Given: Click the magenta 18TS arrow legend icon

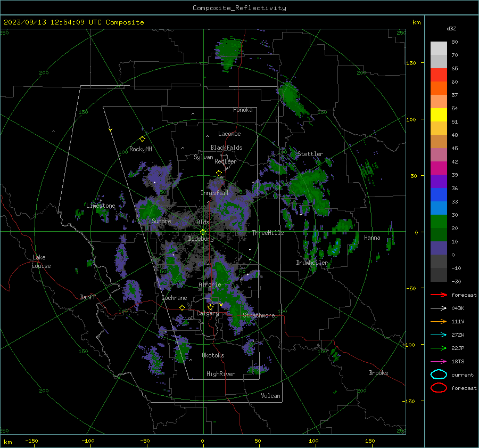Looking at the screenshot, I should (x=439, y=362).
